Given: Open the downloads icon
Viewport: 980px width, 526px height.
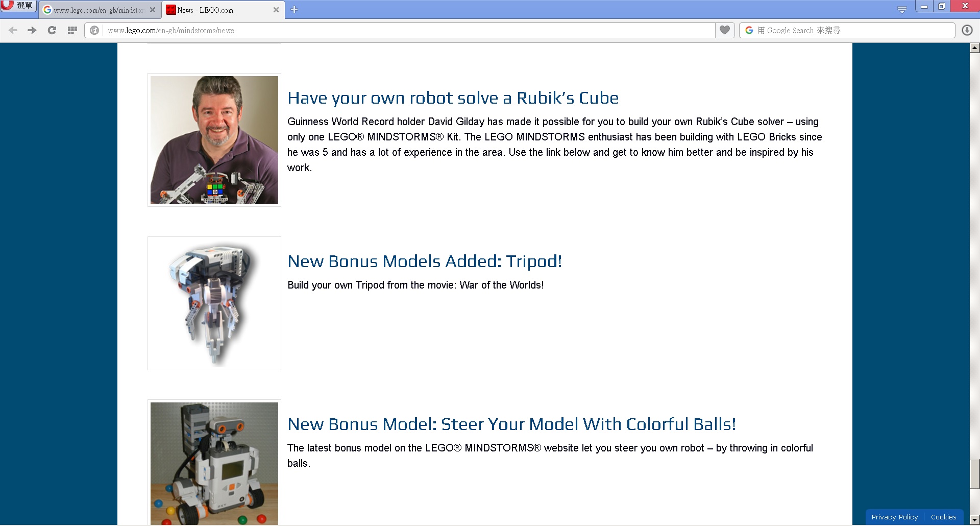Looking at the screenshot, I should click(967, 30).
